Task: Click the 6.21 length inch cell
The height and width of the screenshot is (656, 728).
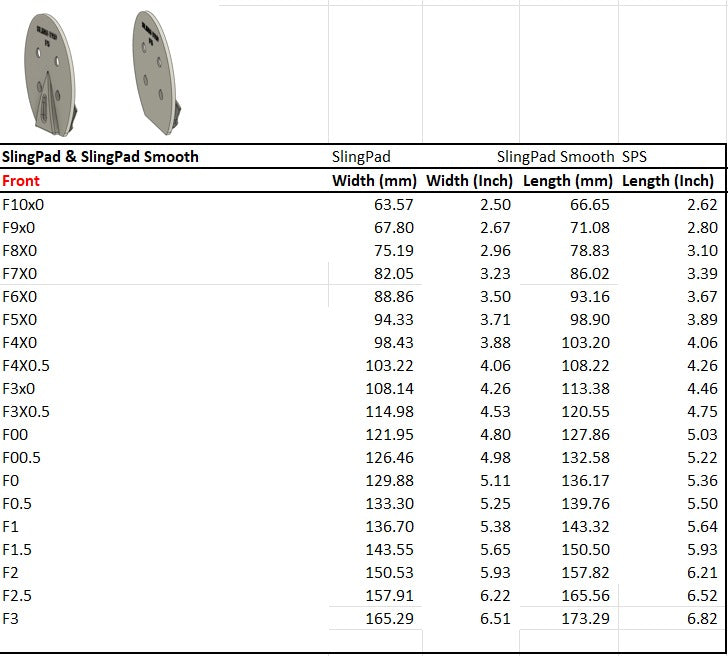Action: (702, 573)
